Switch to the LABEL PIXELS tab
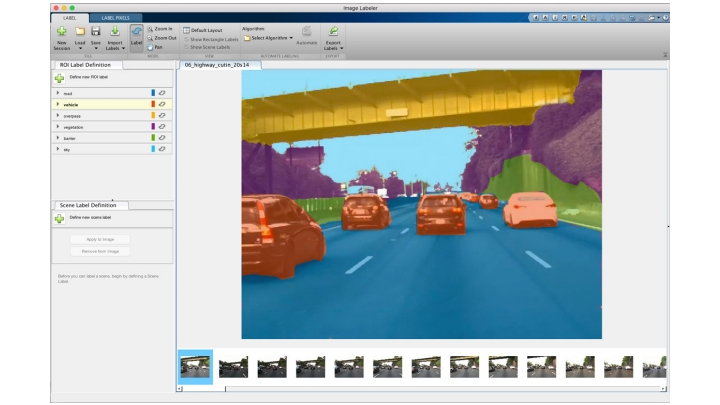The width and height of the screenshot is (720, 405). (x=115, y=17)
